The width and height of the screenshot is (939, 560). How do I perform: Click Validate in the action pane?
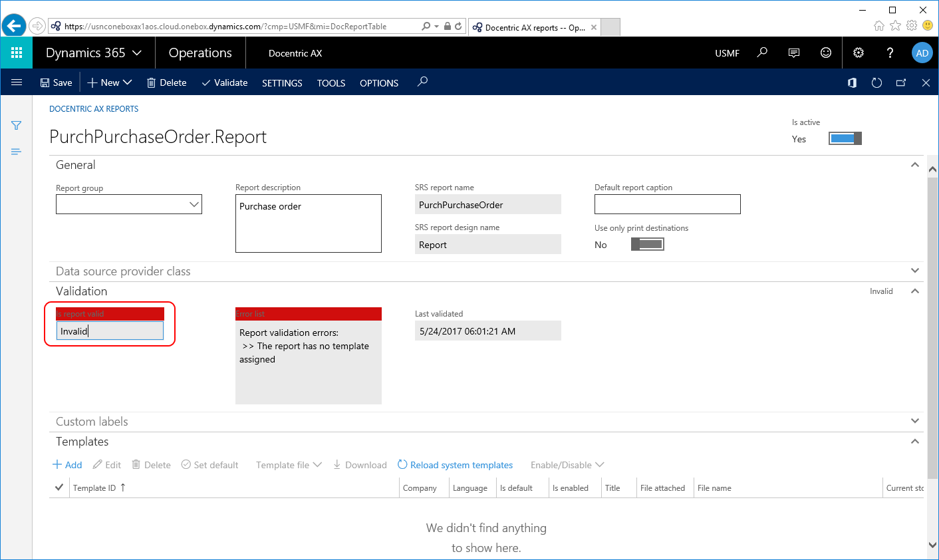tap(225, 82)
